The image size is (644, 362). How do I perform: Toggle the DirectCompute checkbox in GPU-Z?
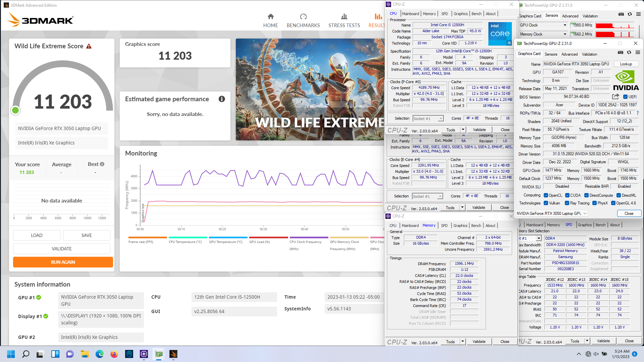point(586,195)
